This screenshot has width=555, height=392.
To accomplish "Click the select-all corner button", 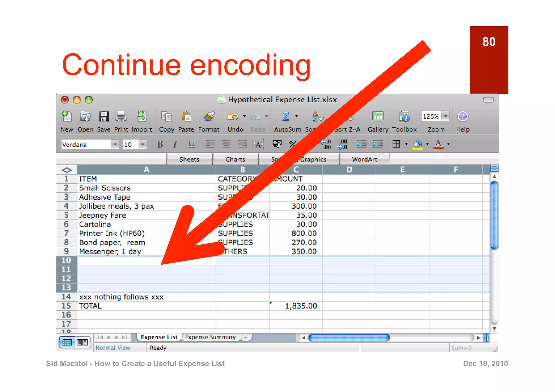I will pyautogui.click(x=67, y=170).
